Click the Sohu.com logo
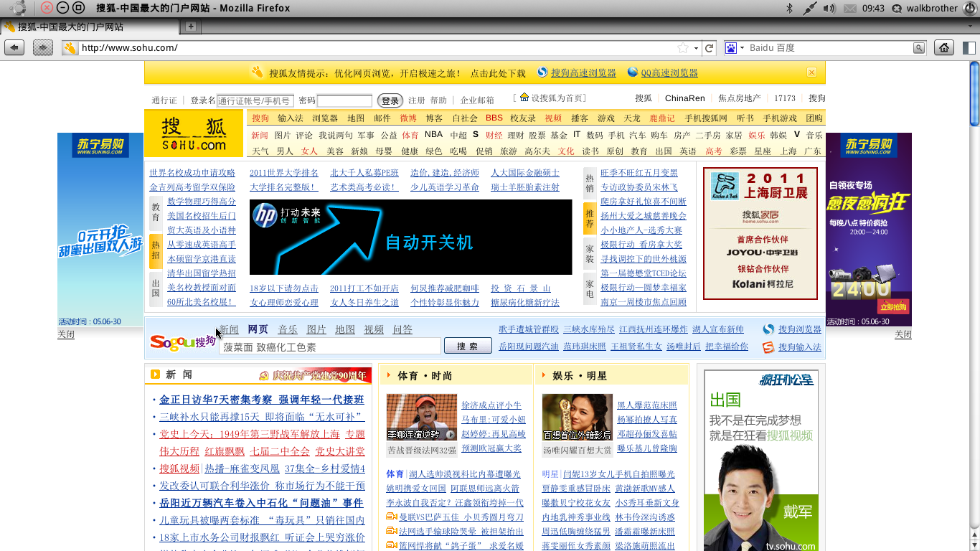 [x=194, y=133]
